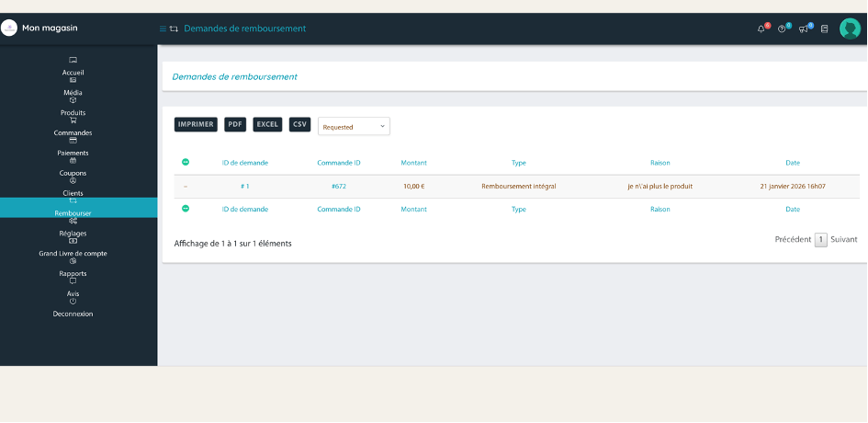Click the Rembourser arrows icon in sidebar
The image size is (868, 423).
pyautogui.click(x=73, y=200)
